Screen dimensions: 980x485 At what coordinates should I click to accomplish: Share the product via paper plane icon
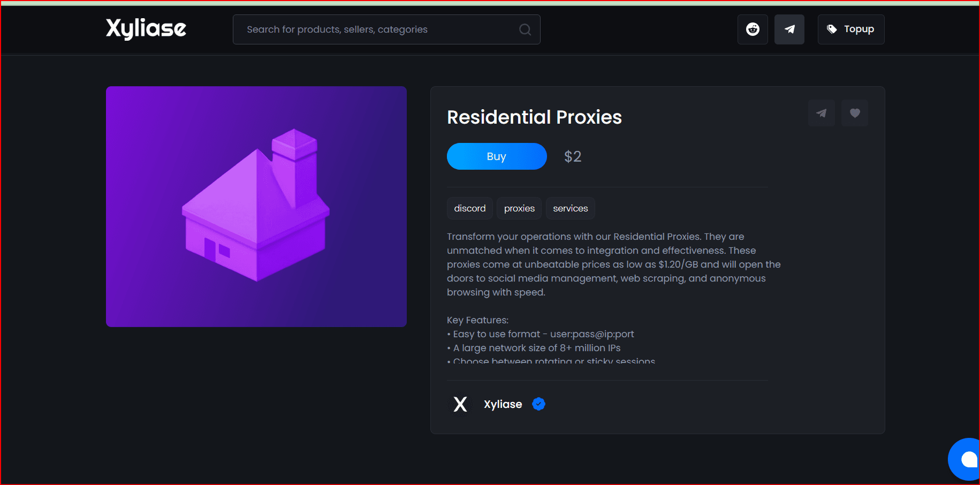tap(821, 113)
